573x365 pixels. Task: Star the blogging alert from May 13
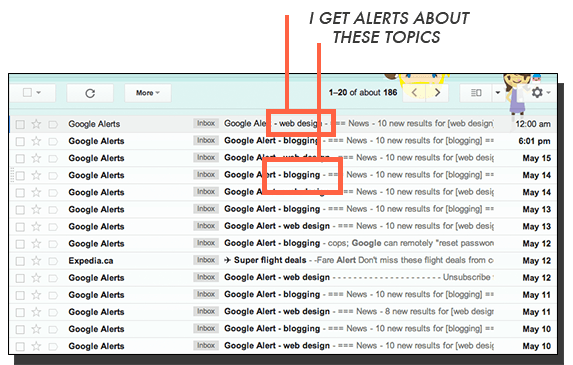pos(36,210)
